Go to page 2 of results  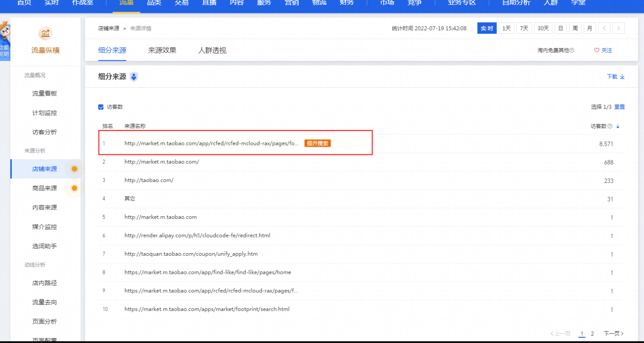pyautogui.click(x=592, y=334)
